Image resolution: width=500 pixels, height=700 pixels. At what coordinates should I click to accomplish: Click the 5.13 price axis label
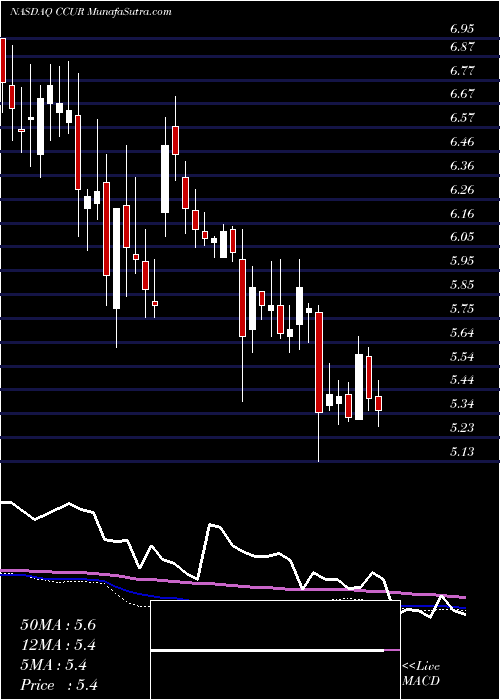tap(462, 452)
